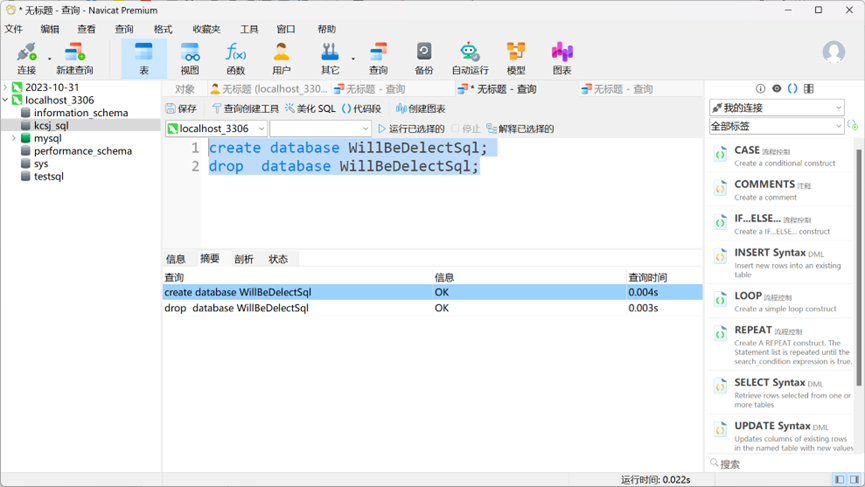Click the 美化 SQL (Beautify SQL) button
Image resolution: width=865 pixels, height=487 pixels.
[310, 109]
